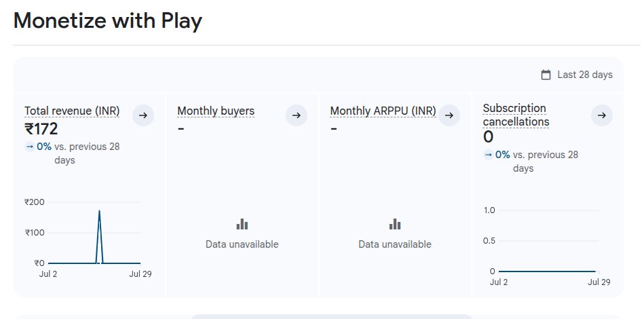Click the Monetize with Play heading

click(107, 21)
